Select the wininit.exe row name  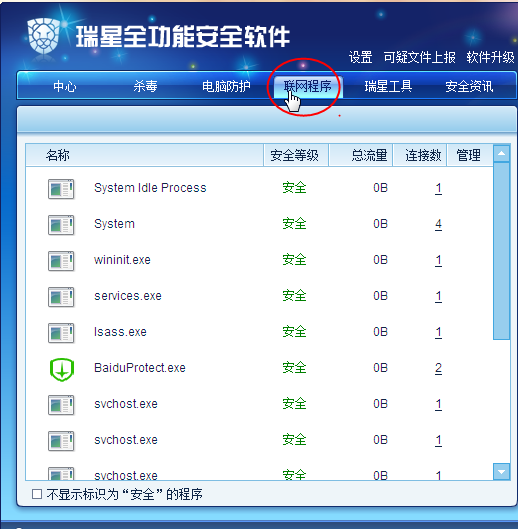(122, 260)
